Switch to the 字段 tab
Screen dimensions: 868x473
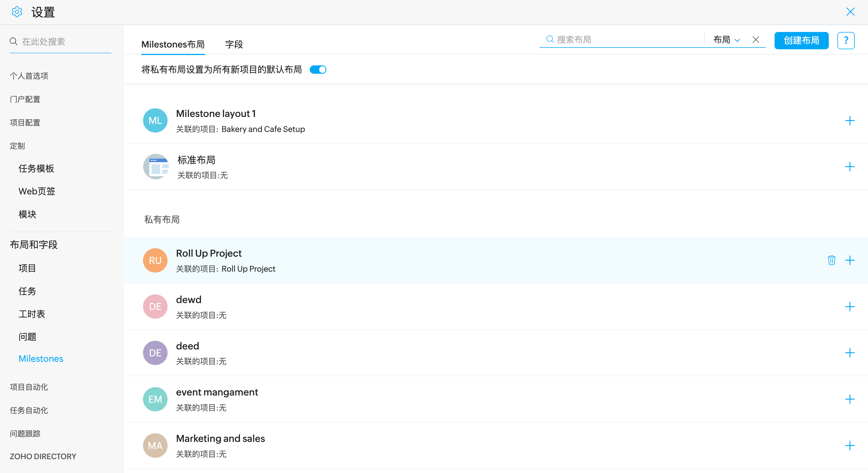[x=234, y=44]
